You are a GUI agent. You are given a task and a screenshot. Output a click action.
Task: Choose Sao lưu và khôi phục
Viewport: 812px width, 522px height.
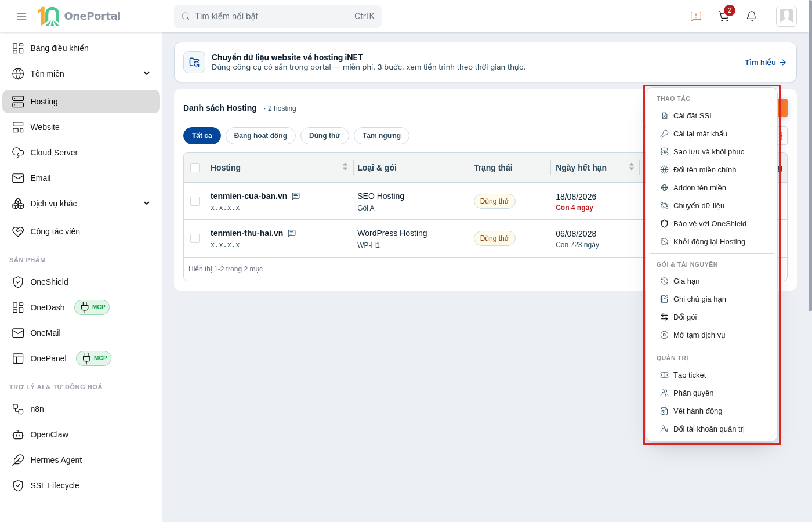[712, 152]
